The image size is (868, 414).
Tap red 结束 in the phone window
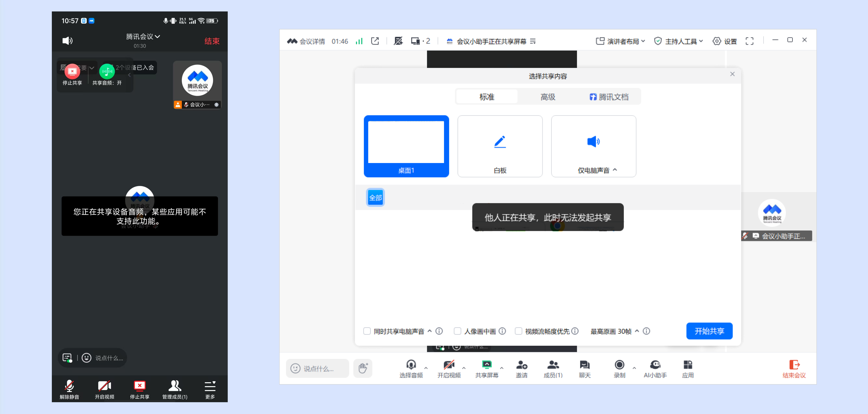(x=212, y=41)
